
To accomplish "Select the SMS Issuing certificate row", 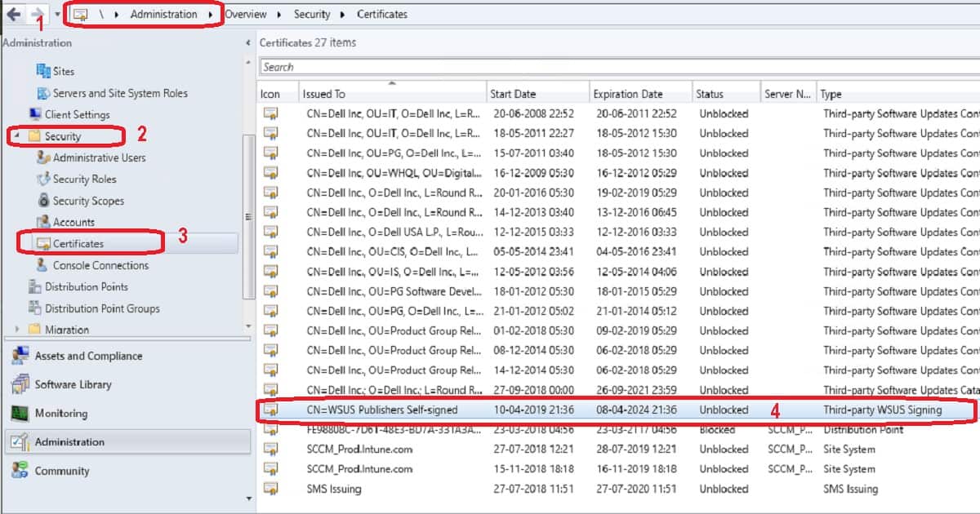I will (x=334, y=489).
